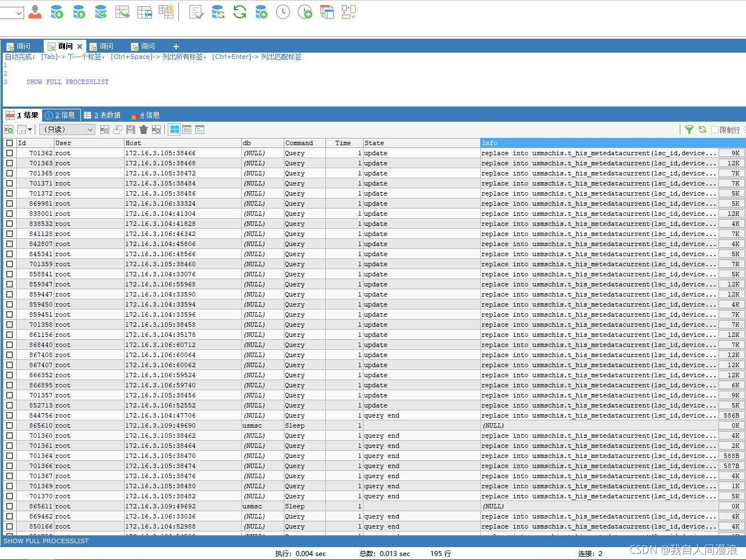Open the clock scheduler icon
Viewport: 746px width, 560px height.
pos(283,11)
